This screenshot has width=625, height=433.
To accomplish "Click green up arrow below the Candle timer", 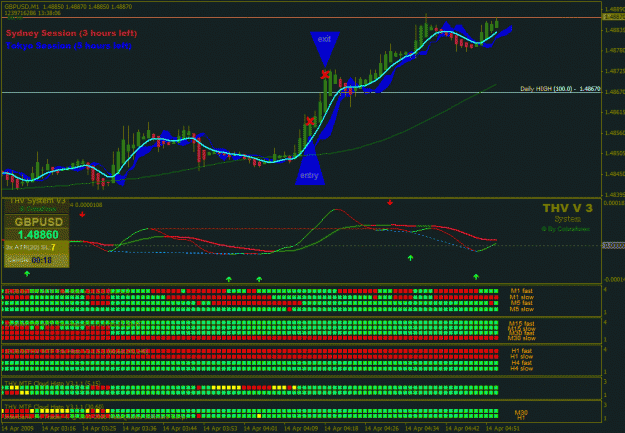I will point(27,274).
